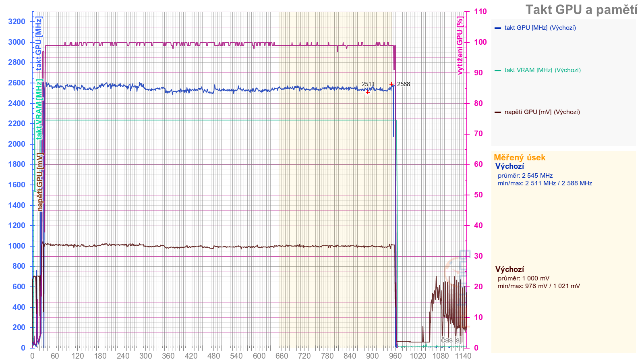Click the "2600" tick on the left axis

[x=17, y=83]
